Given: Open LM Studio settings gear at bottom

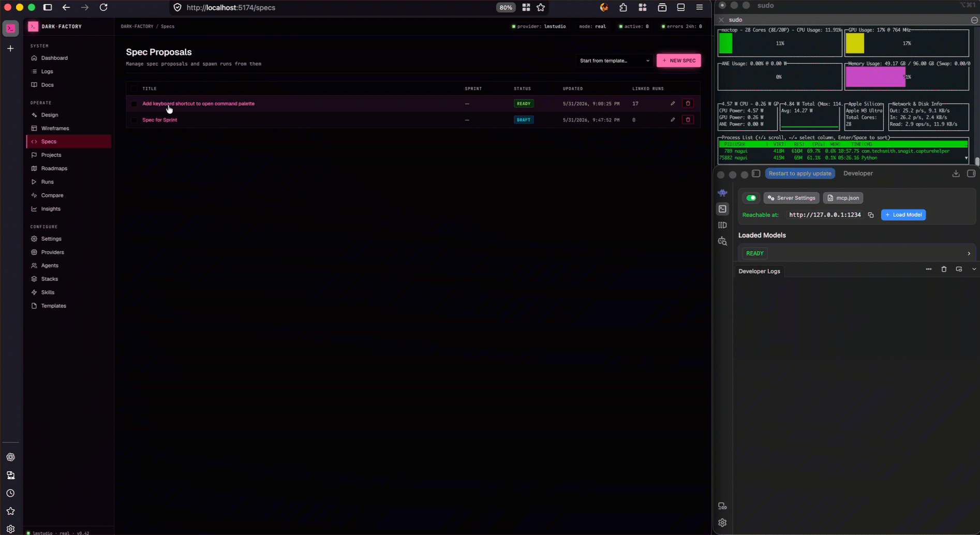Looking at the screenshot, I should pos(722,523).
